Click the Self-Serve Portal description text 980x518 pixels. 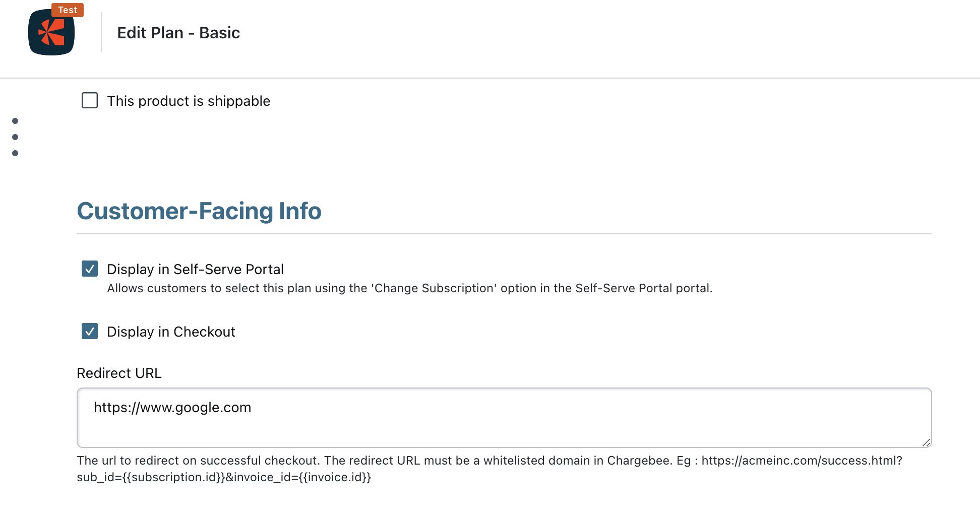point(410,288)
